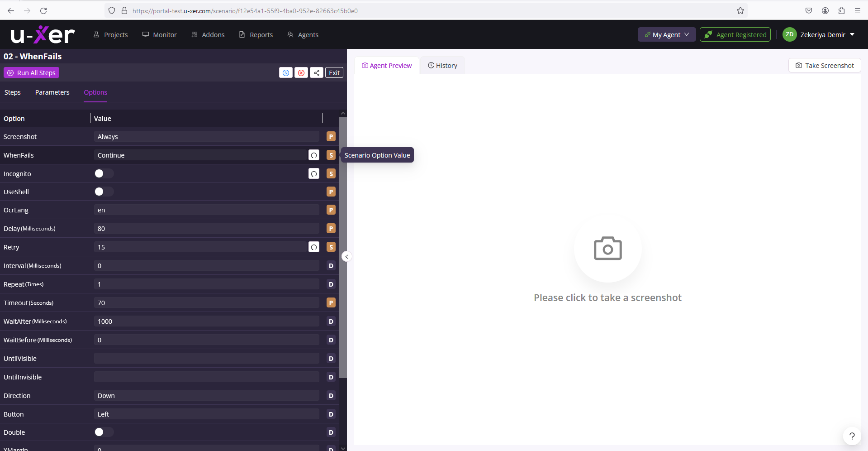This screenshot has width=868, height=451.
Task: Click the large camera icon in preview
Action: pyautogui.click(x=607, y=249)
